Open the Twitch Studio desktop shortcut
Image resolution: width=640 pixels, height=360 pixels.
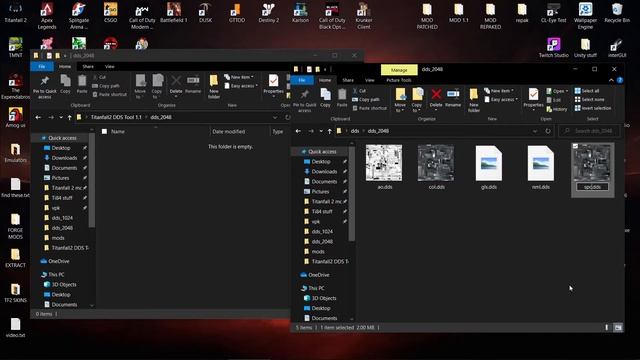tap(553, 47)
